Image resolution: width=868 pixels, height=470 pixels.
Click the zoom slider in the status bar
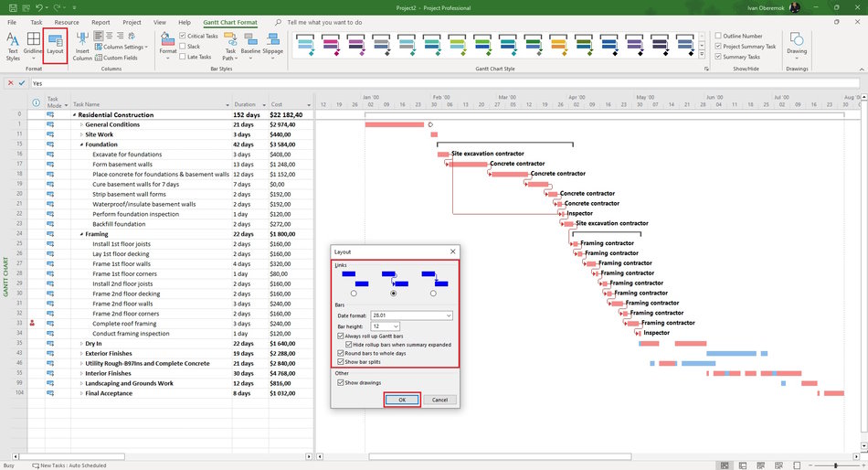(x=836, y=465)
